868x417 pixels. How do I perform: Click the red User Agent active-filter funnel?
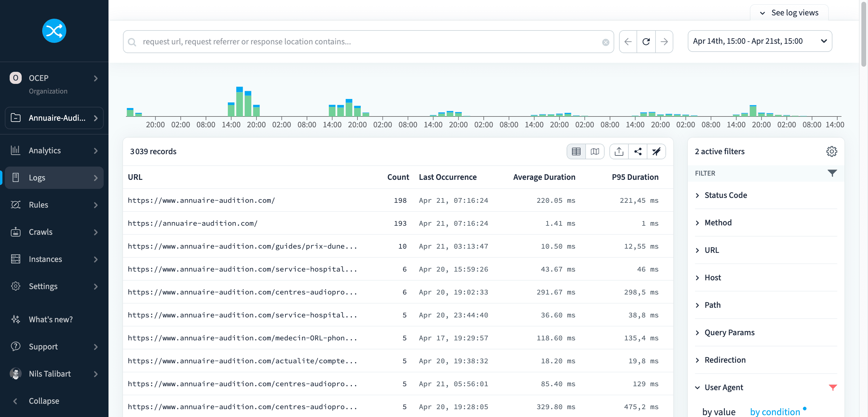[832, 387]
